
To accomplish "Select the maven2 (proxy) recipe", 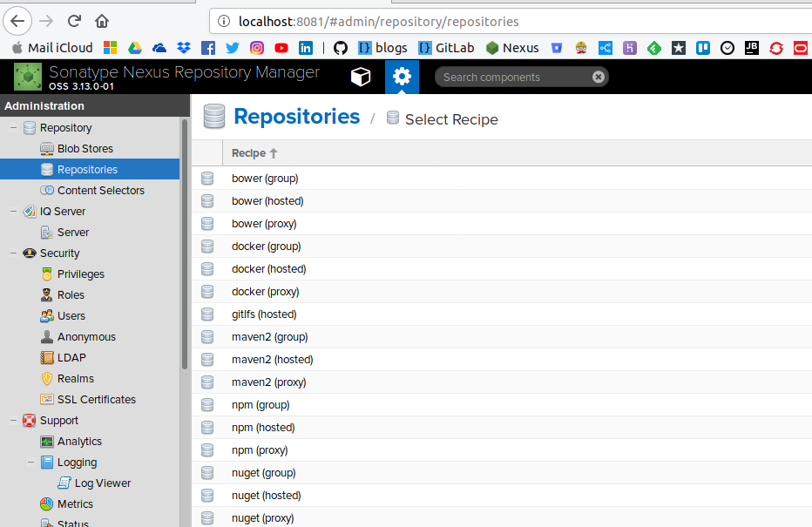I will (501, 382).
